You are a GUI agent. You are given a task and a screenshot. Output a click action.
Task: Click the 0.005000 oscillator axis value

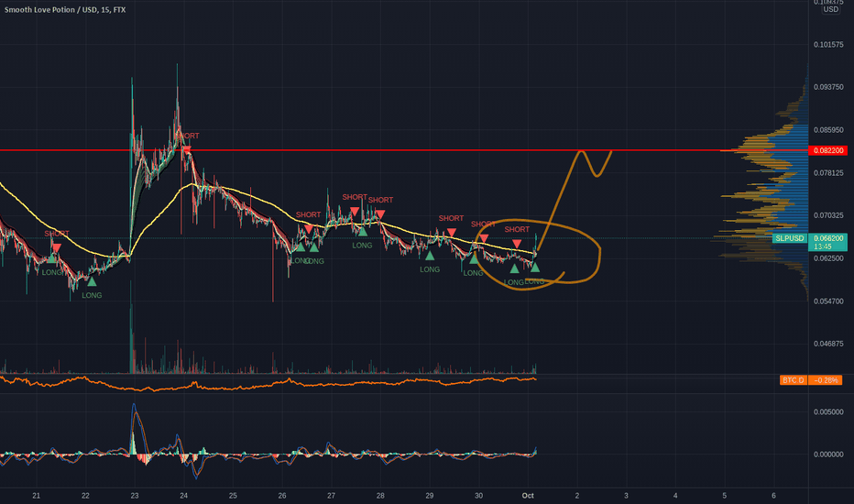(x=828, y=412)
